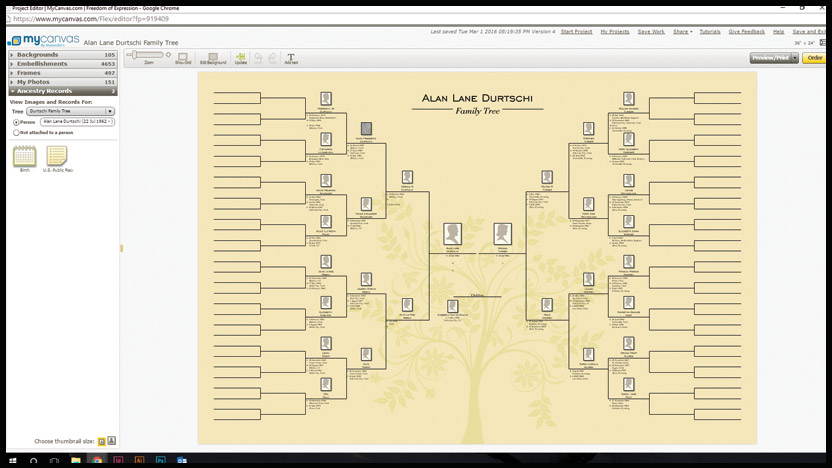Choose the small thumbnail size icon
This screenshot has width=832, height=468.
click(102, 441)
